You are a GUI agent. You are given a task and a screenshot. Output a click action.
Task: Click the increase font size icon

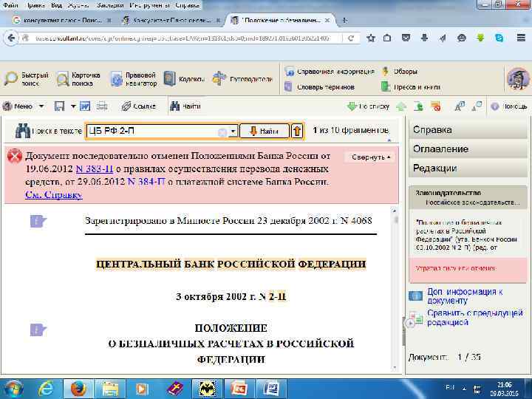pos(460,106)
